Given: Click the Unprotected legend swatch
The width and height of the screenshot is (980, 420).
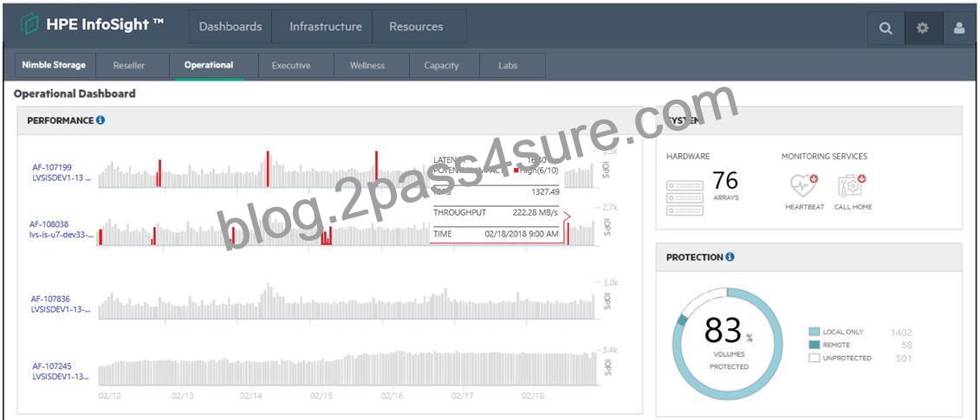Looking at the screenshot, I should click(x=813, y=359).
